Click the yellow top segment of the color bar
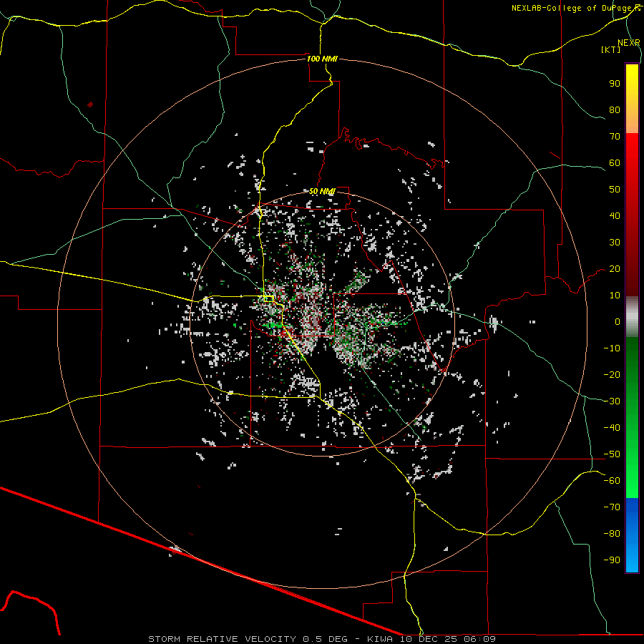The width and height of the screenshot is (644, 644). pyautogui.click(x=632, y=99)
